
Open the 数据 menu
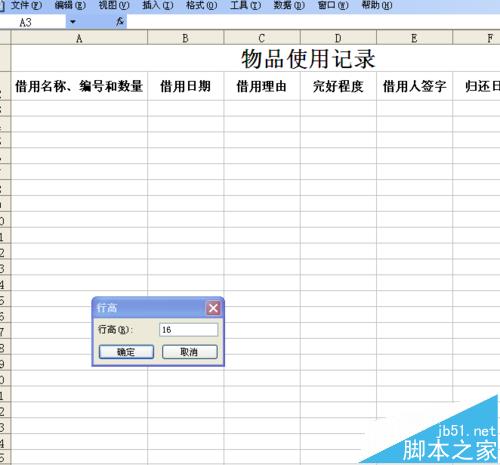(289, 5)
